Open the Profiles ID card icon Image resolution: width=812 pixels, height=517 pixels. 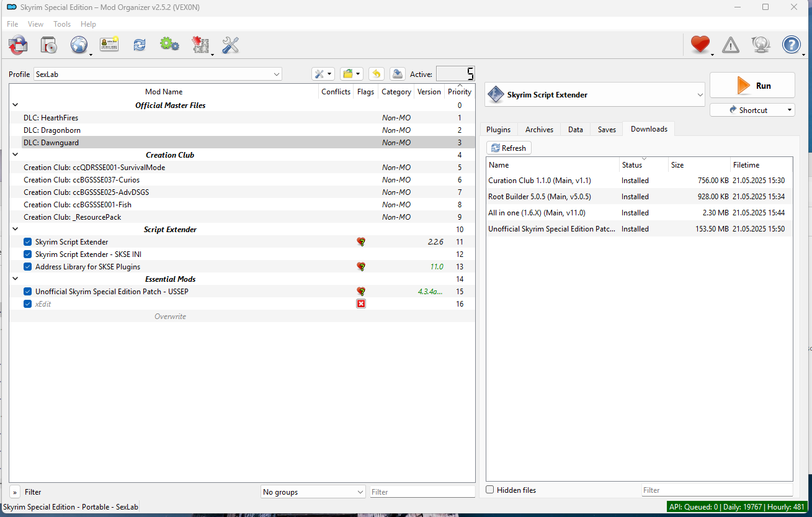click(x=109, y=45)
